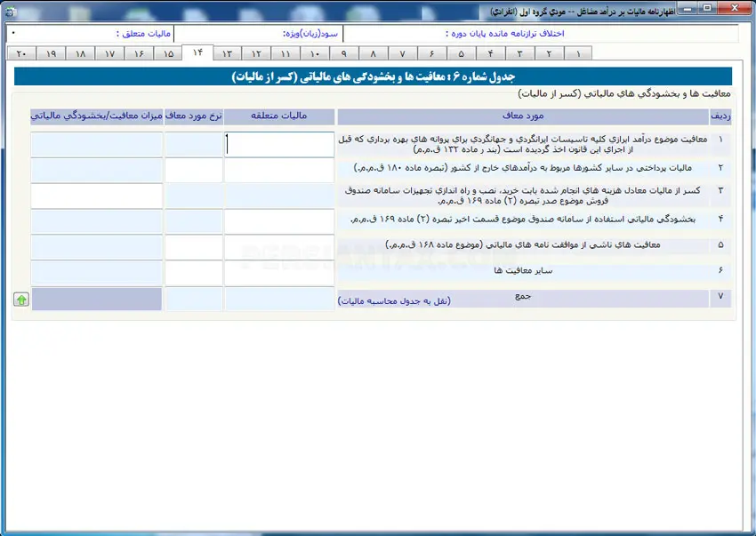This screenshot has height=536, width=756.
Task: Minimize the window
Action: coord(688,8)
